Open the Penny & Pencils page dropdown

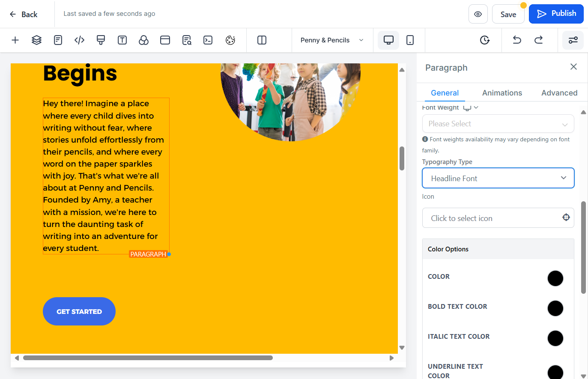[332, 40]
